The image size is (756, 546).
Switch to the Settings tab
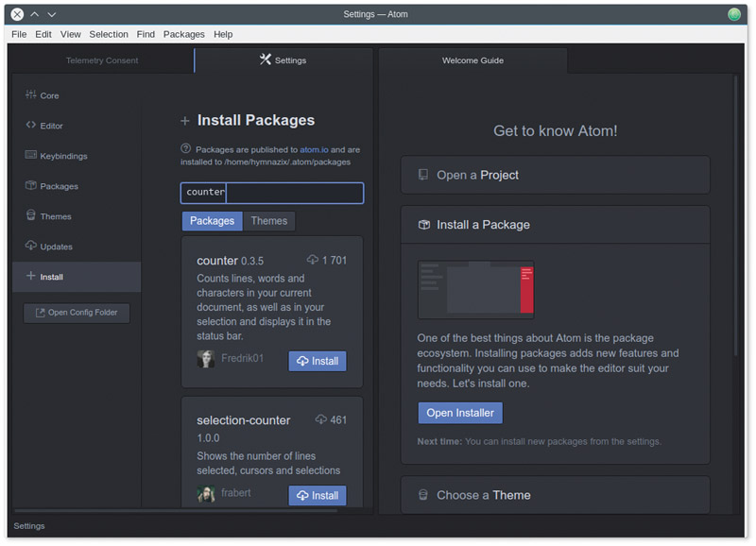[283, 60]
